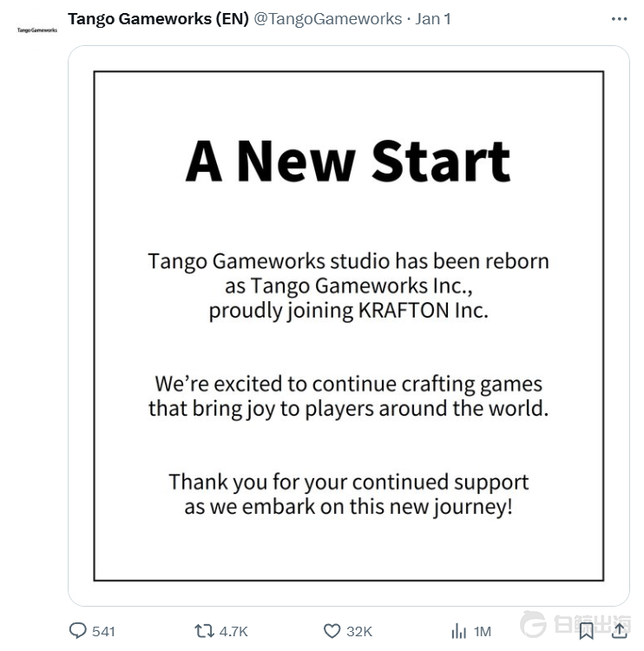Image resolution: width=644 pixels, height=651 pixels.
Task: Click the 'proudly joining KRAFTON Inc.' line
Action: click(348, 311)
